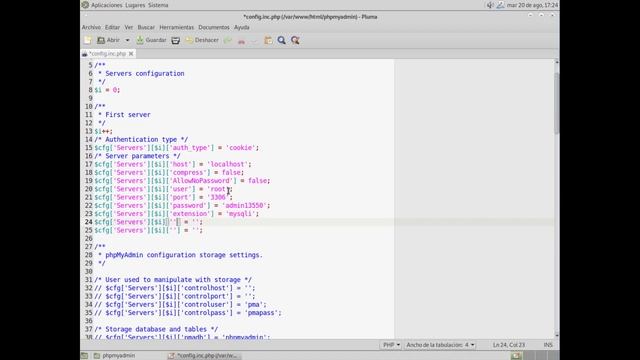Open the Documentos menu
Screen dimensions: 640x360
[x=214, y=27]
